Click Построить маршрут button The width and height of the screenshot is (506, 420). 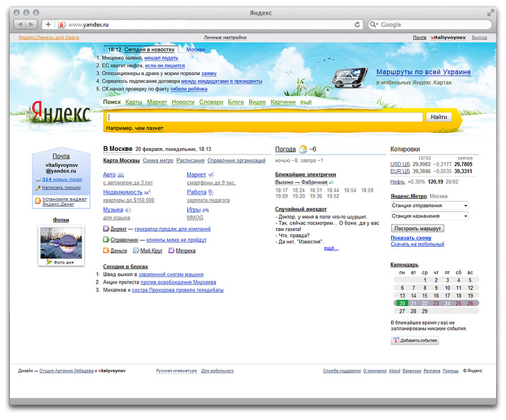(x=418, y=229)
